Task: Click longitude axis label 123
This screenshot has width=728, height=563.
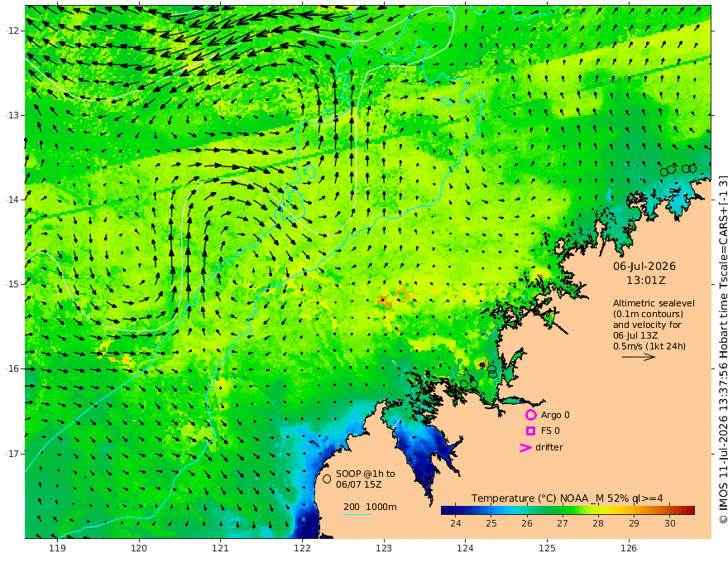Action: pyautogui.click(x=384, y=548)
